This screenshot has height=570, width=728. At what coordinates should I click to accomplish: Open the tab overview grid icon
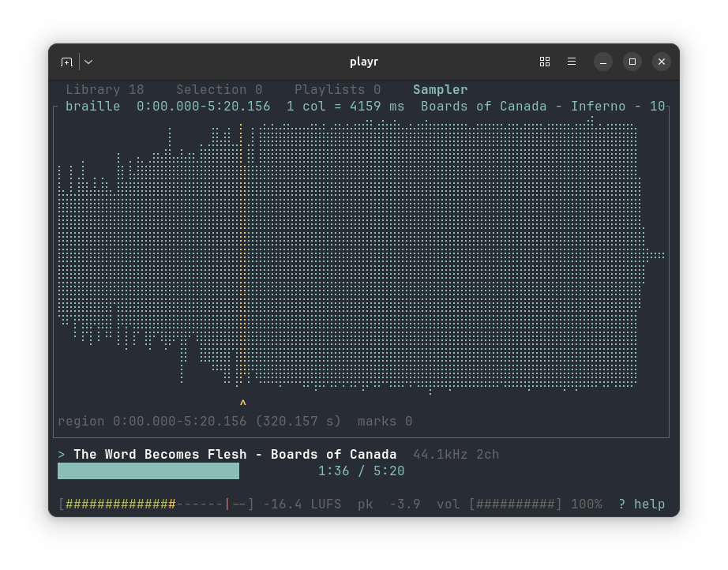[x=545, y=62]
